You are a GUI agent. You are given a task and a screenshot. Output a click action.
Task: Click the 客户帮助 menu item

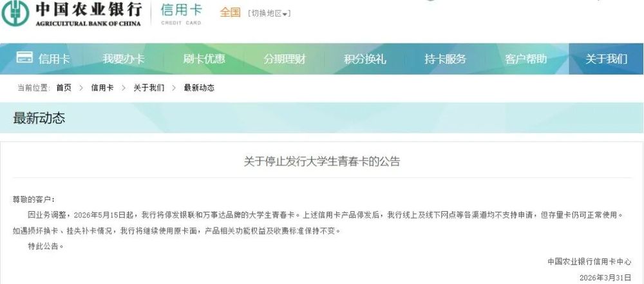[526, 59]
